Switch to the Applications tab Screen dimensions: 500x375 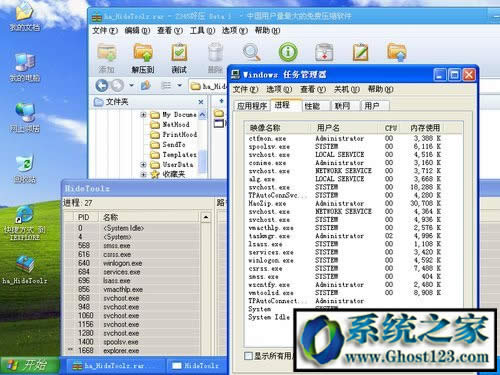point(252,106)
